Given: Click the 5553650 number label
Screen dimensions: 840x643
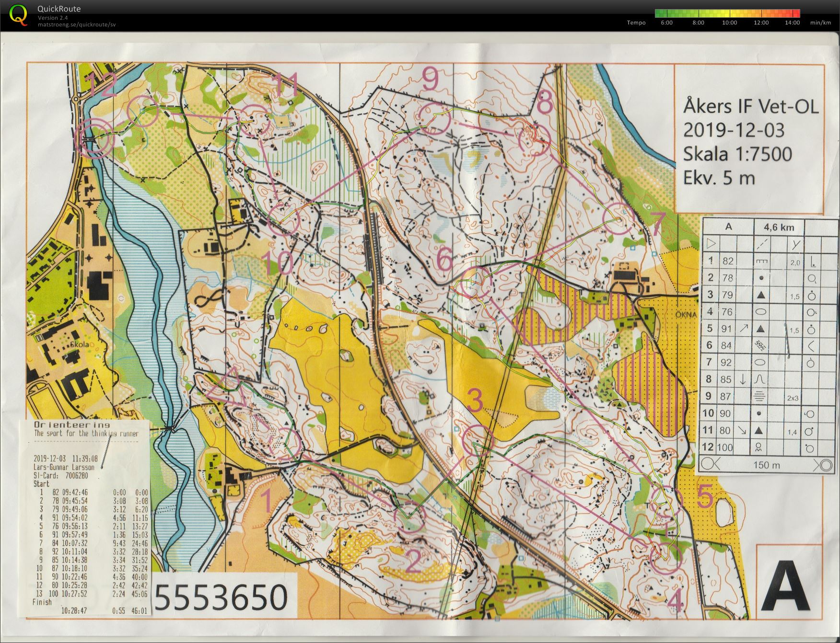Looking at the screenshot, I should pos(221,597).
